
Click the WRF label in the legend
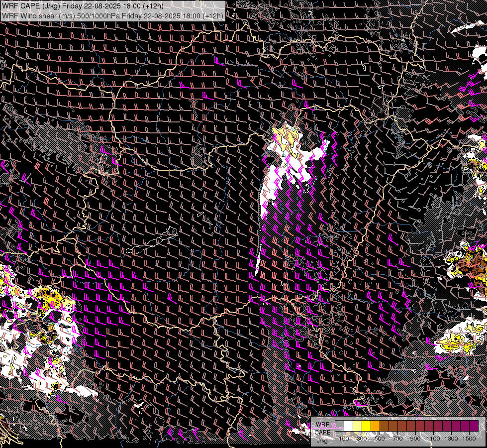(x=322, y=425)
